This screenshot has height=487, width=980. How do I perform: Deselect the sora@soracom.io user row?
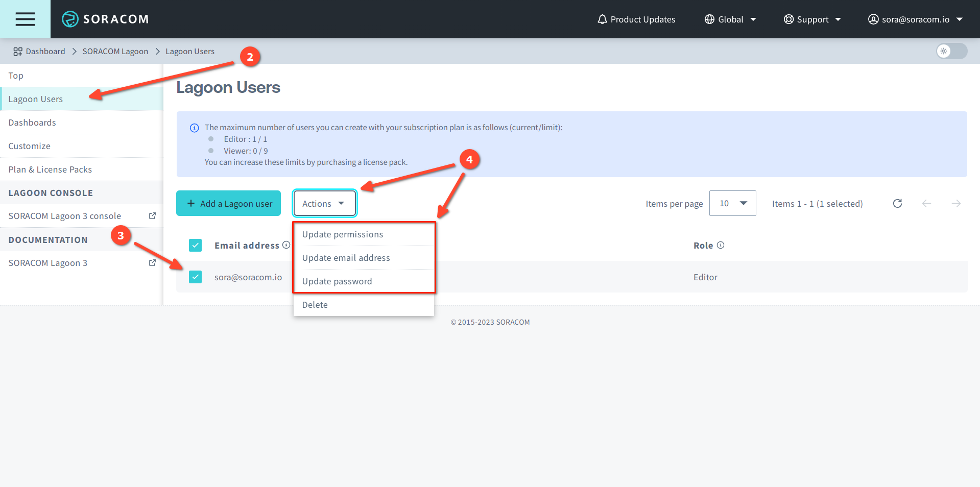pyautogui.click(x=195, y=277)
